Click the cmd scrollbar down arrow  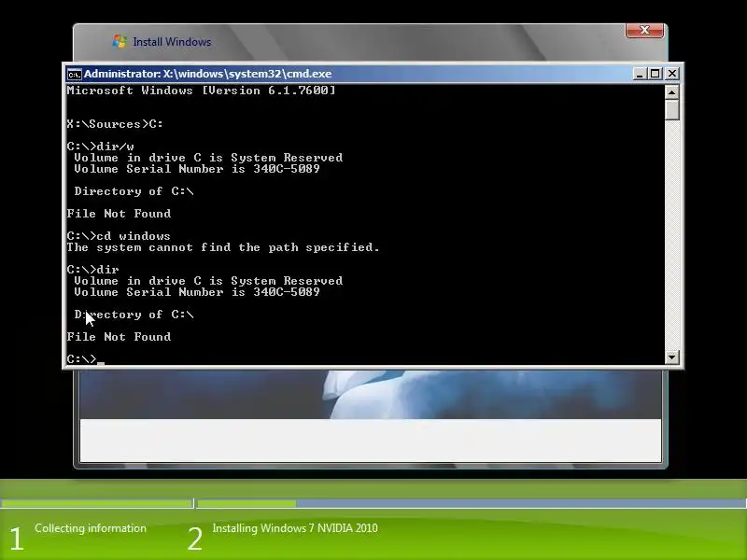click(671, 357)
